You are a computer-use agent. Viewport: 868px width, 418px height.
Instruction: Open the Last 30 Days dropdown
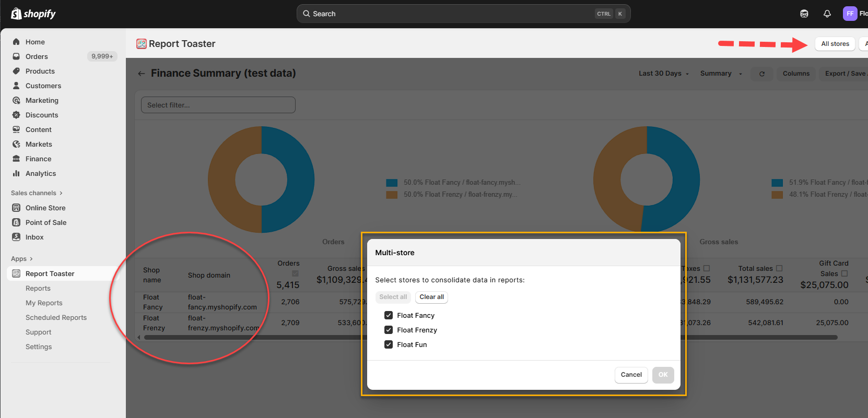663,74
